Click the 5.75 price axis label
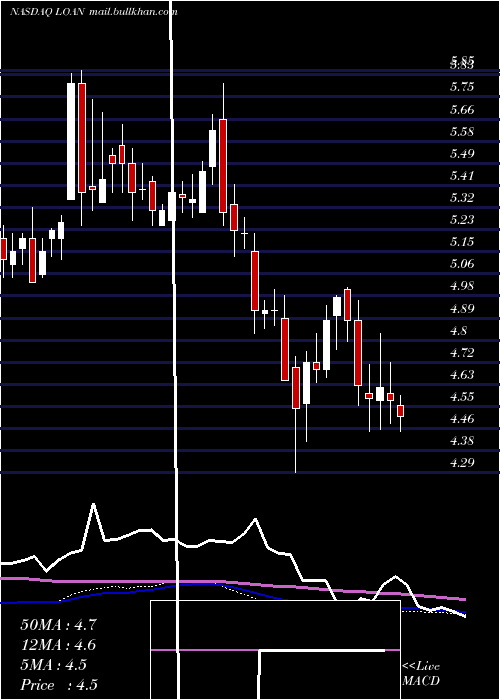 [x=462, y=88]
